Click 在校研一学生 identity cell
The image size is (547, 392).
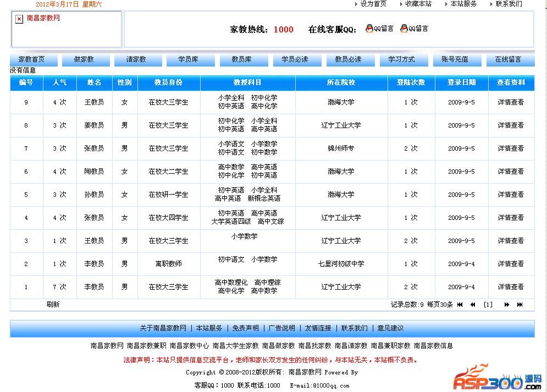[168, 195]
